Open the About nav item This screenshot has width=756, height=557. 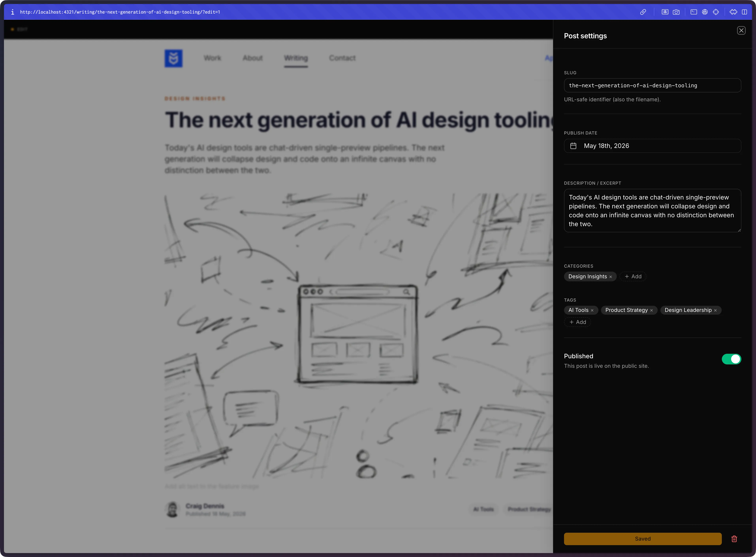click(253, 58)
